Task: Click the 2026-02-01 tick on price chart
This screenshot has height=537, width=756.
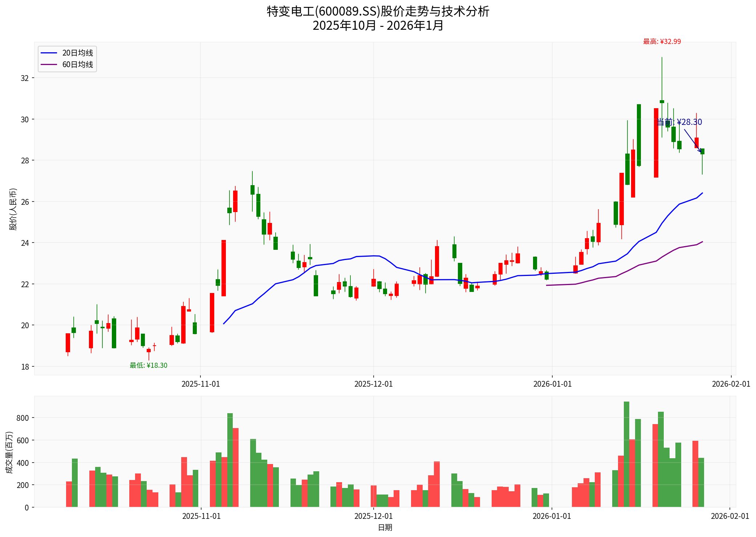Action: [x=731, y=384]
